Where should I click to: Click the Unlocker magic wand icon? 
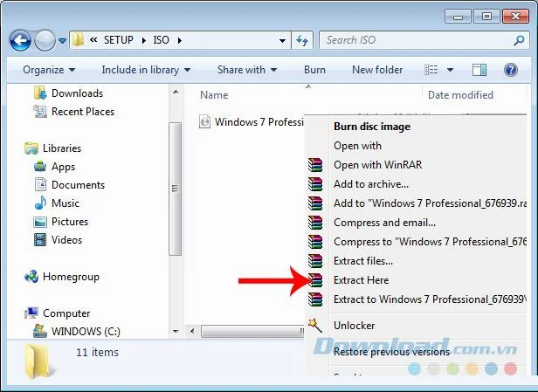315,325
